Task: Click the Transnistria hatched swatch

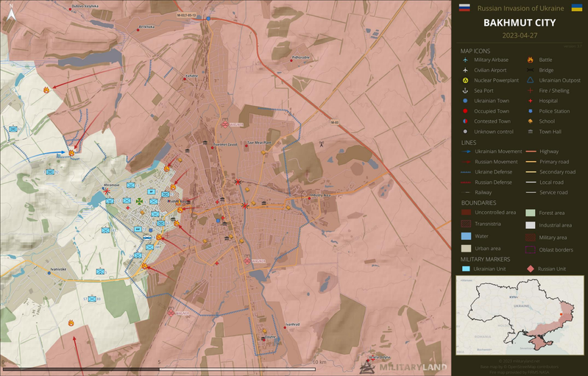Action: pos(466,224)
